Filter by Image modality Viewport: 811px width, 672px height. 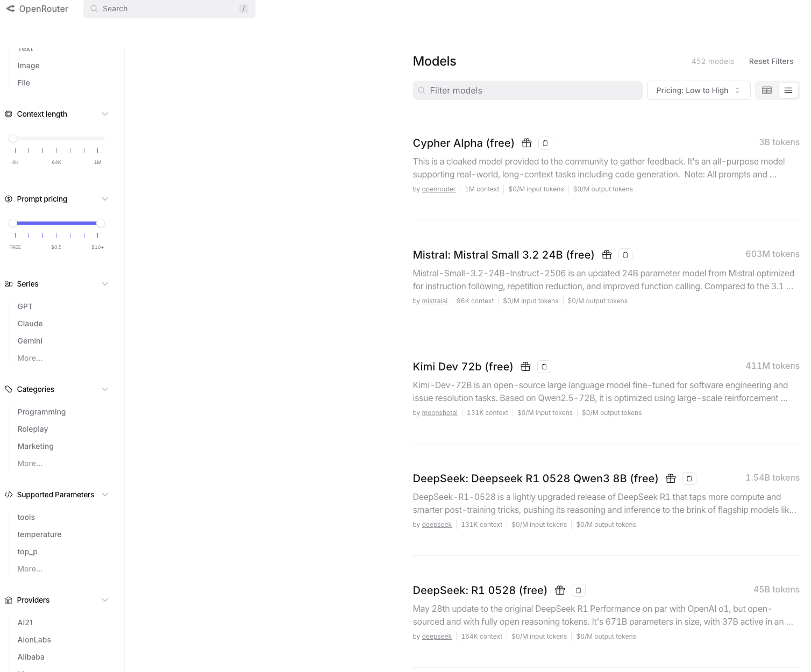[x=29, y=66]
